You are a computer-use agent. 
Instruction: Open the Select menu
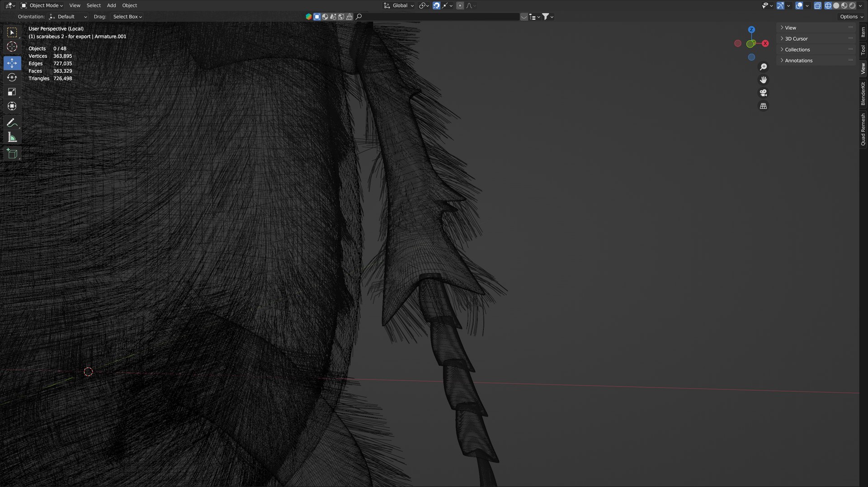[94, 5]
